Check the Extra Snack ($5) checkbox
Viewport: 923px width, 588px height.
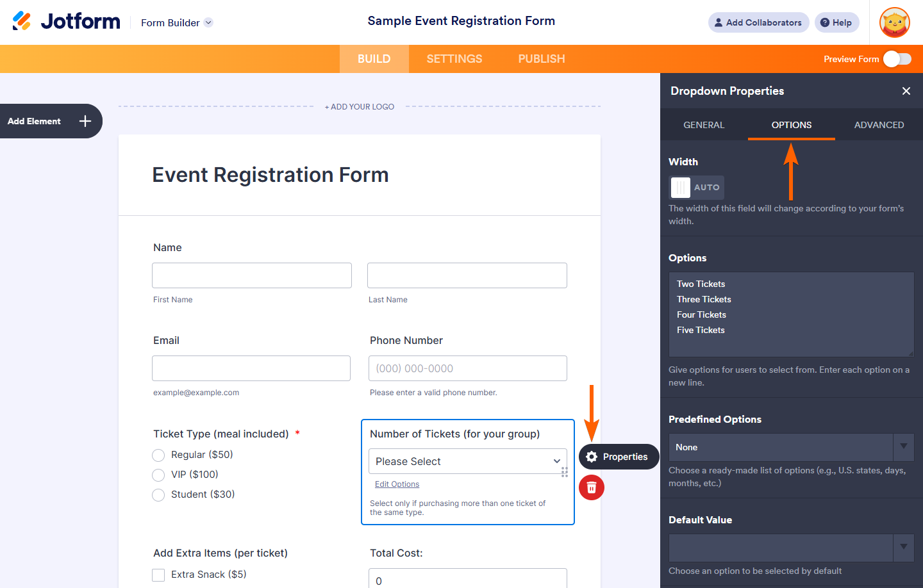coord(158,575)
